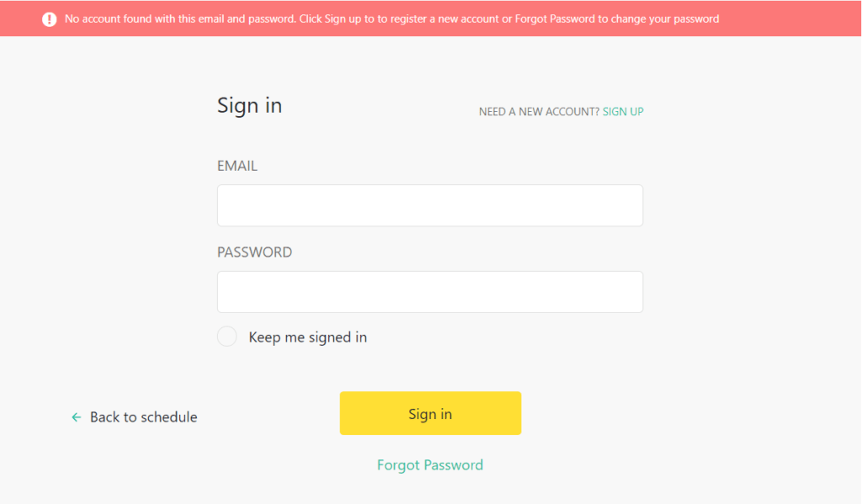862x504 pixels.
Task: Open the SIGN UP link near the heading
Action: point(623,111)
